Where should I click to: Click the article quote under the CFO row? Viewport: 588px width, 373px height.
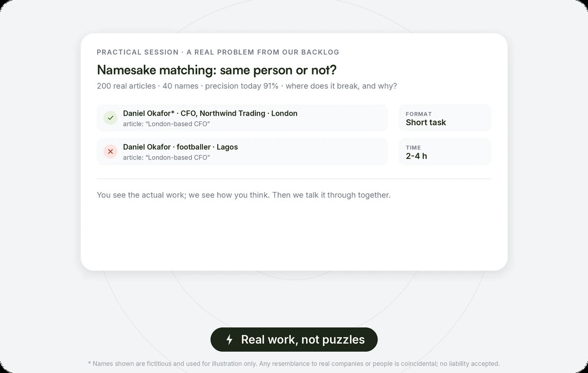point(166,124)
